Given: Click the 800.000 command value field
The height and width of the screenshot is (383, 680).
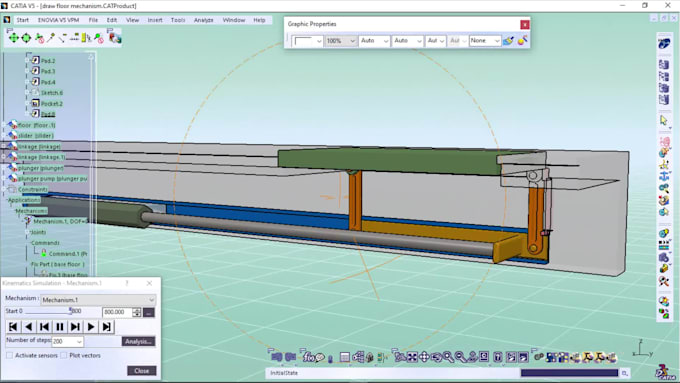Looking at the screenshot, I should pos(118,312).
